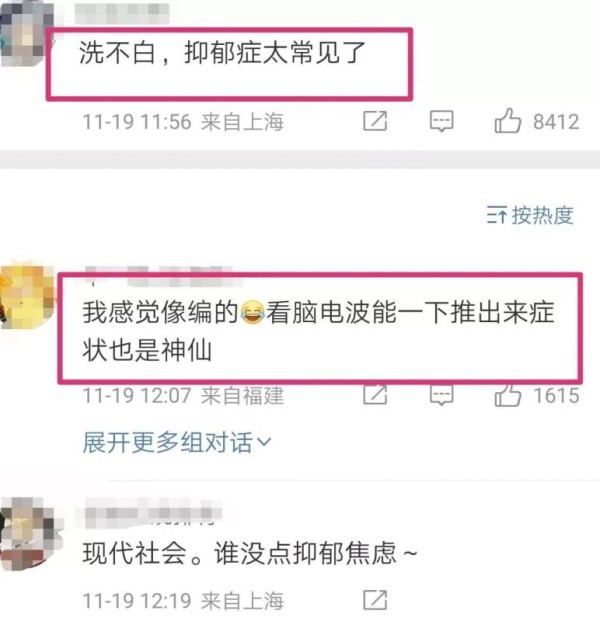Screen dimensions: 600x621
Task: Like the comment with 1615 likes
Action: (507, 395)
